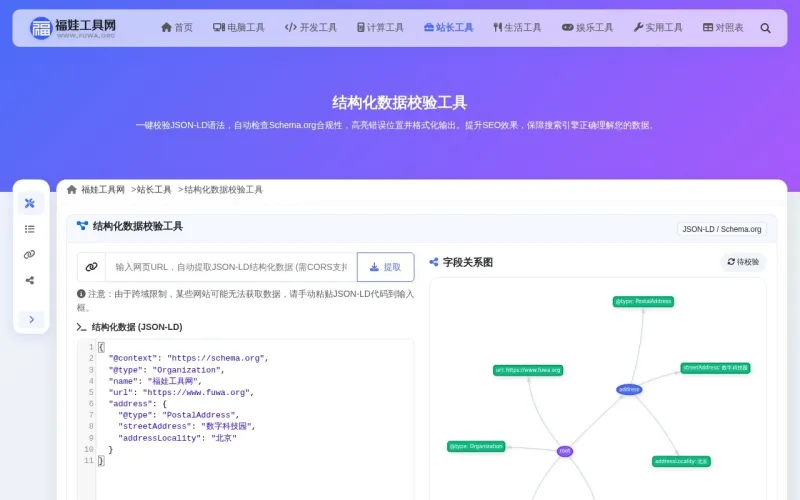Image resolution: width=800 pixels, height=500 pixels.
Task: Click the "@context" line in code editor
Action: pos(188,358)
